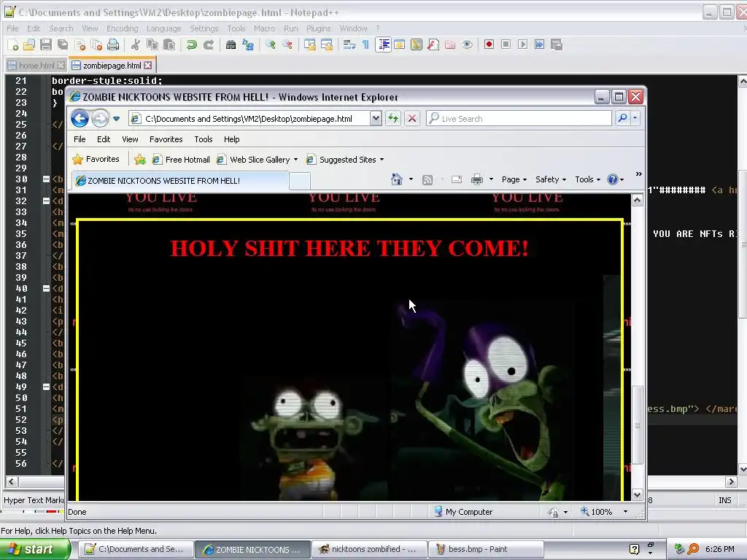Expand IE address bar dropdown arrow
This screenshot has height=560, width=747.
point(376,119)
